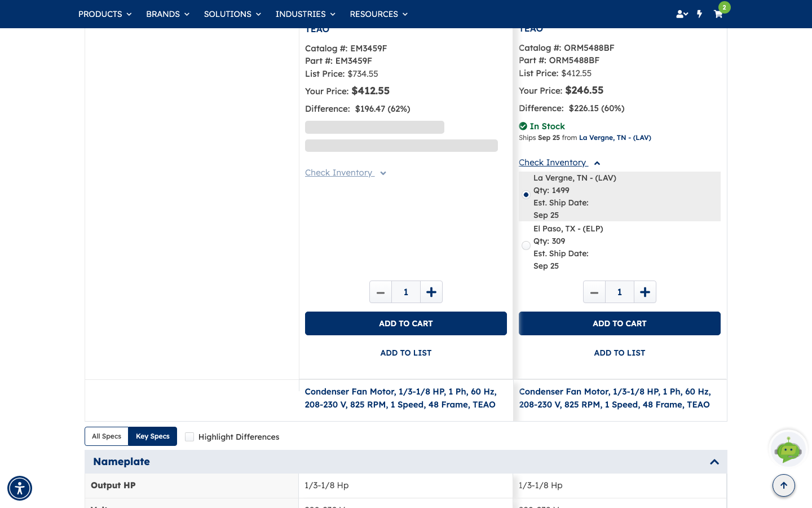Switch to Key Specs view

point(153,436)
